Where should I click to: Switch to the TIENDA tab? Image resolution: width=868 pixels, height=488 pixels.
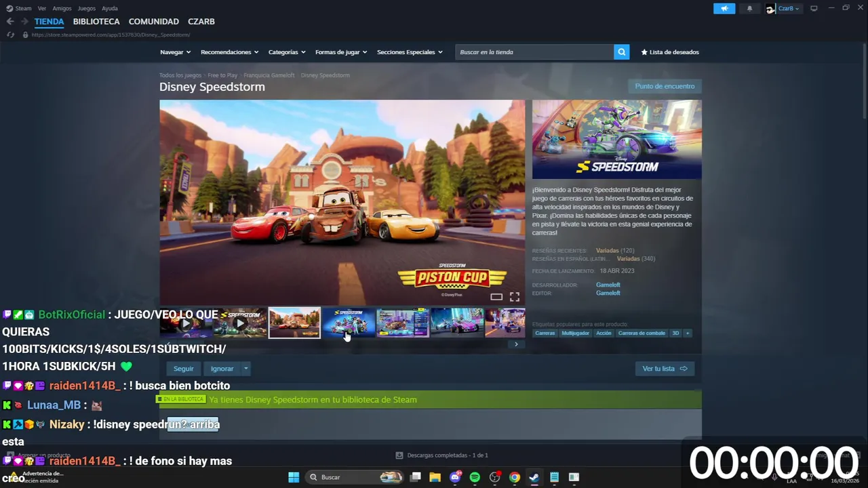point(49,22)
